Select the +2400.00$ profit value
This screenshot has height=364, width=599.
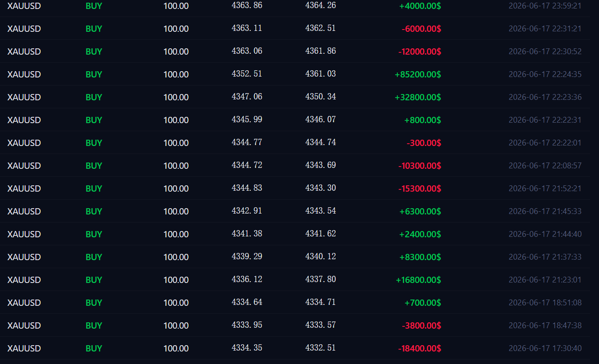(420, 234)
